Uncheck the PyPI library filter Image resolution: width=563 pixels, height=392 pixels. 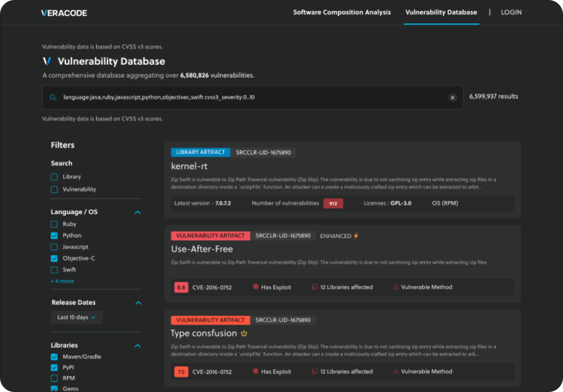tap(54, 367)
